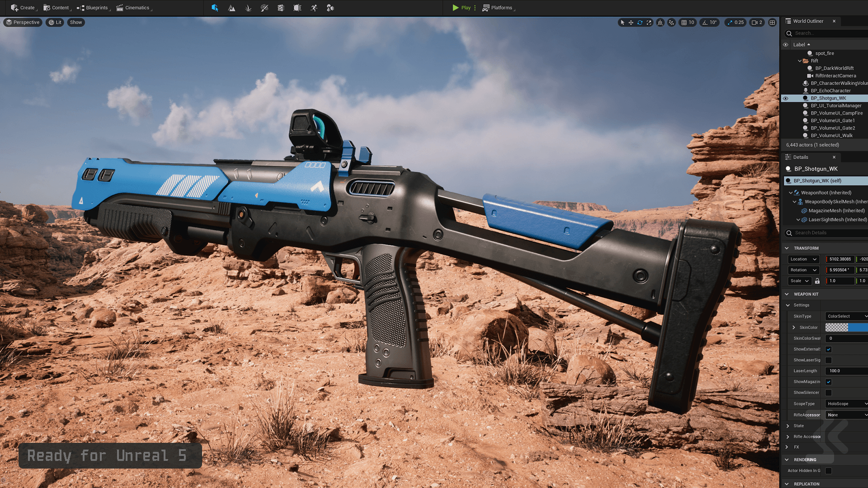Open the grid snap value 10 dropdown

point(691,22)
